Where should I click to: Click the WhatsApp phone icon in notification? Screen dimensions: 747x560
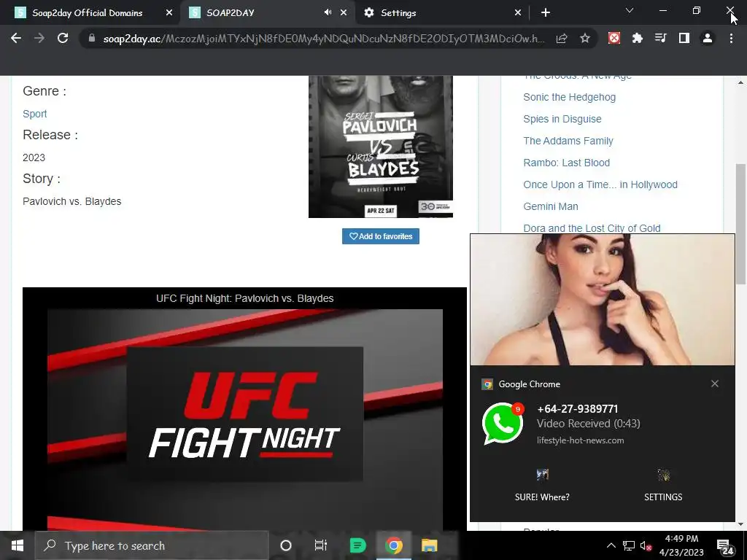tap(503, 424)
